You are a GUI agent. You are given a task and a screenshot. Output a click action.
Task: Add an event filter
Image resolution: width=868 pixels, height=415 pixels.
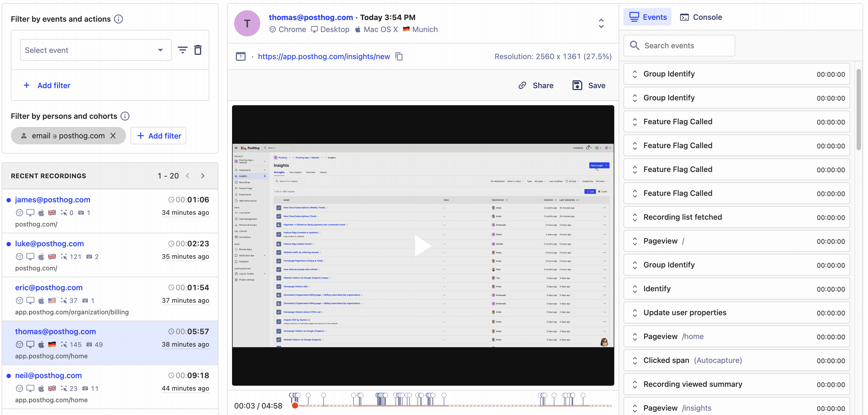coord(47,85)
